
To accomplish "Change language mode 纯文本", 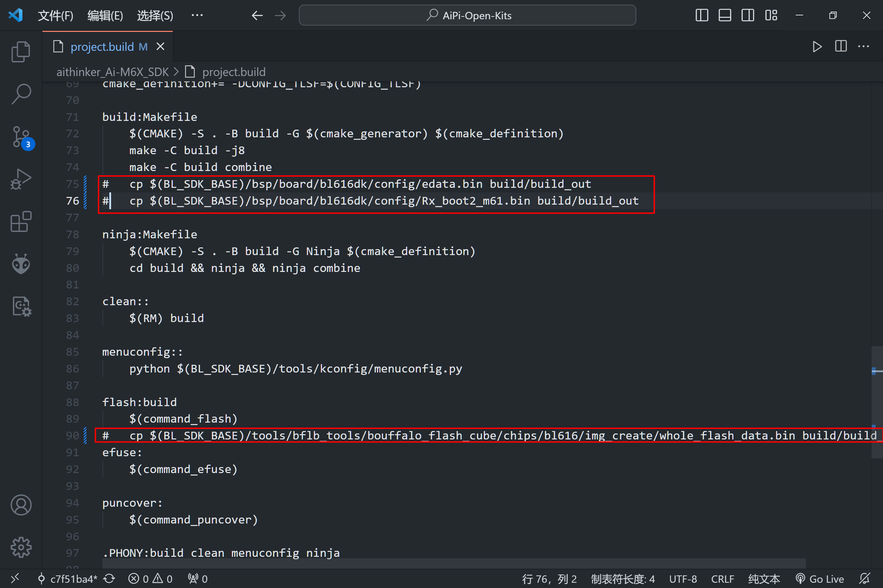I will 764,579.
